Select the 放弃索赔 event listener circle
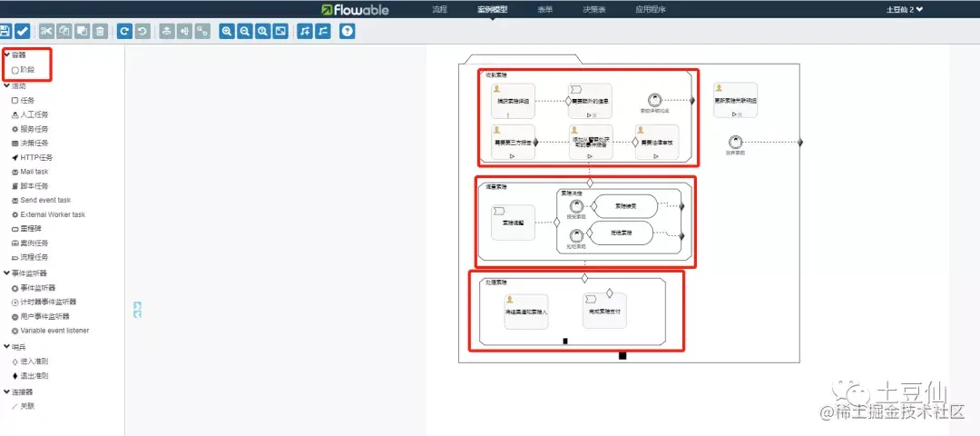 (x=734, y=142)
